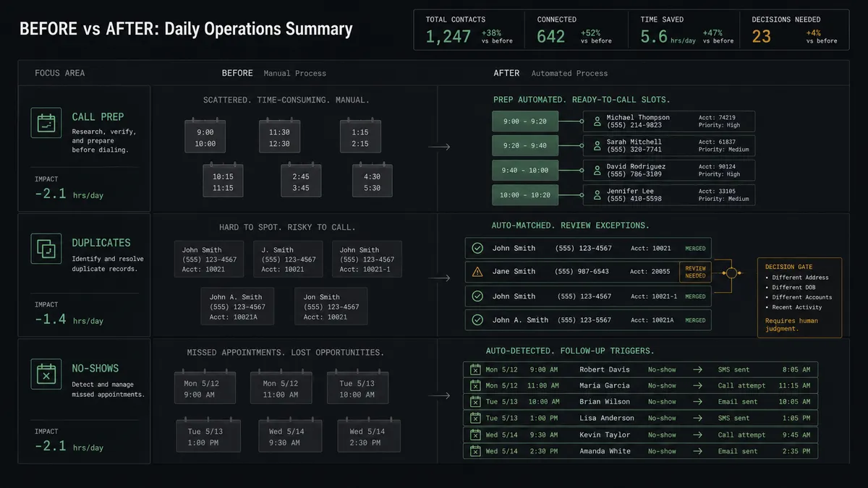This screenshot has width=868, height=488.
Task: Click MERGED badge on John A. Smith row
Action: tap(695, 320)
